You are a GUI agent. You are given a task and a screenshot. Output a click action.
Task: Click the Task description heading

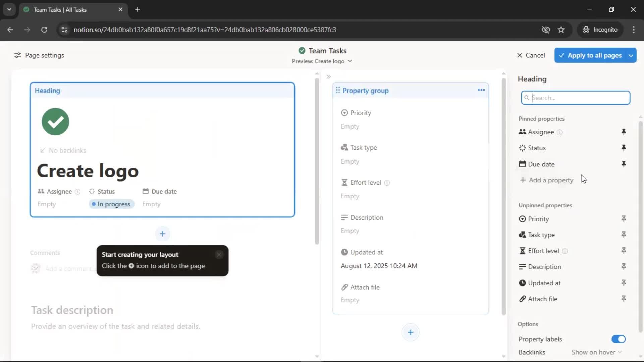(x=72, y=310)
